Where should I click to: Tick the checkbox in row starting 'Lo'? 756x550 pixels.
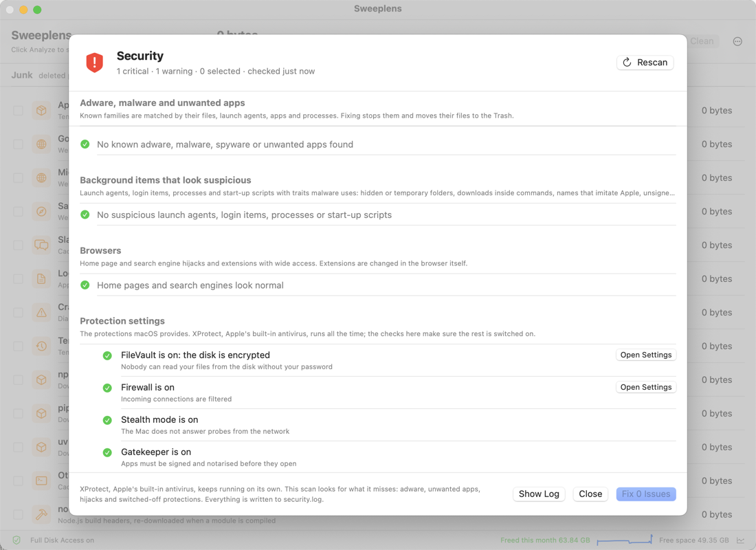pyautogui.click(x=19, y=279)
